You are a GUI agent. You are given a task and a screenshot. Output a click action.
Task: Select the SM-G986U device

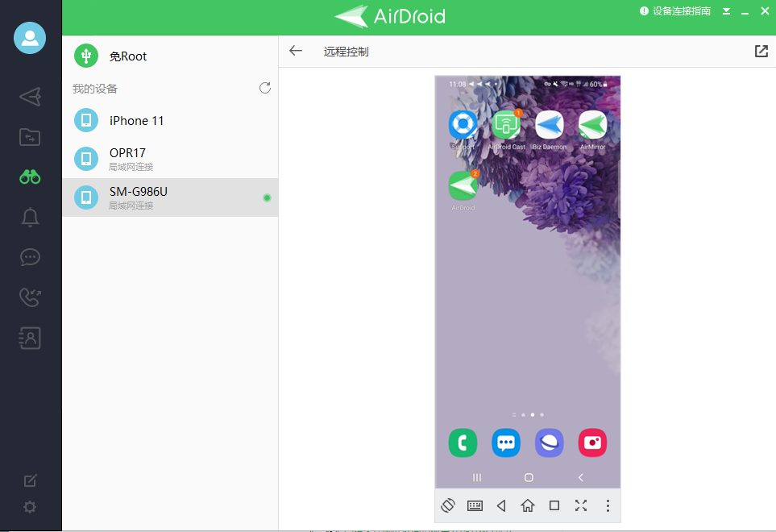[x=170, y=197]
